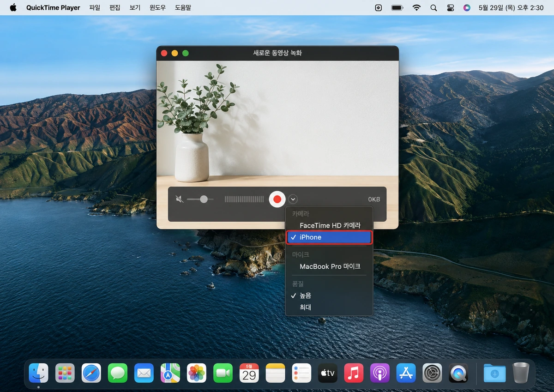Open Podcasts from the Dock

point(380,373)
